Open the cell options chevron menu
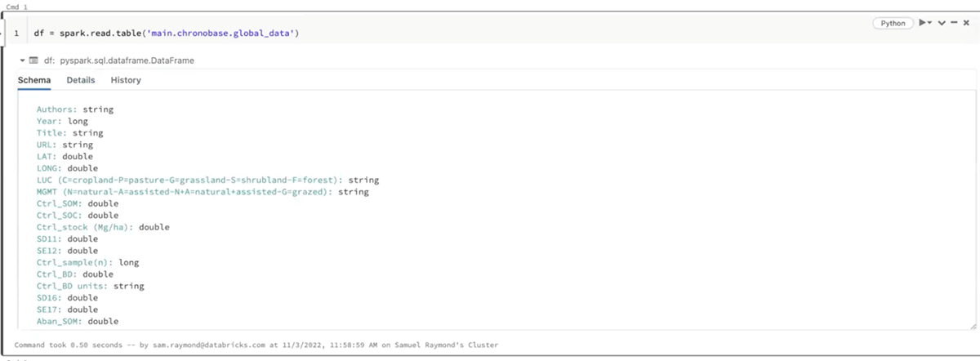The width and height of the screenshot is (980, 361). pos(941,23)
